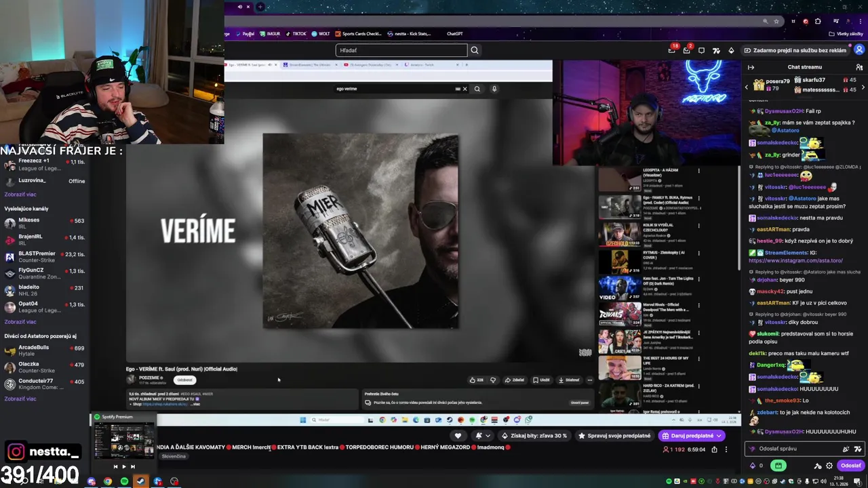The image size is (868, 488).
Task: Open Steam from the Windows taskbar
Action: [x=141, y=481]
